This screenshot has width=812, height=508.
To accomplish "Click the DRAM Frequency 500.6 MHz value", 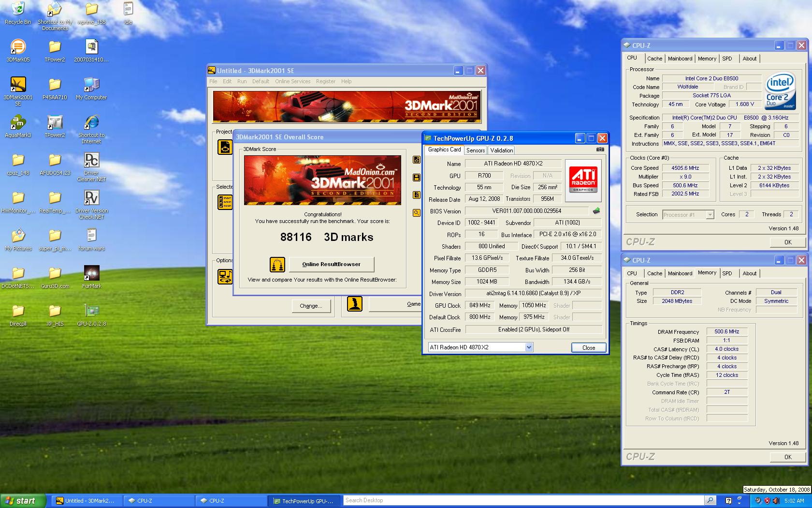I will [726, 331].
